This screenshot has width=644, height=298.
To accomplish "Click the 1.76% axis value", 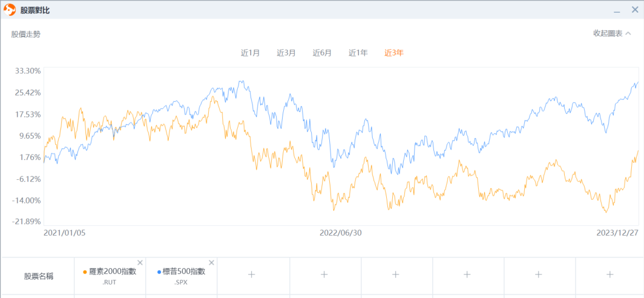I will pyautogui.click(x=30, y=157).
